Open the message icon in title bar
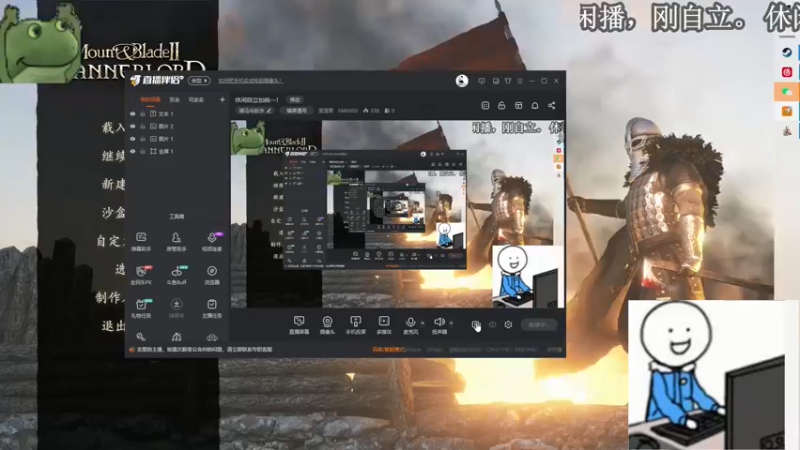 pos(482,81)
